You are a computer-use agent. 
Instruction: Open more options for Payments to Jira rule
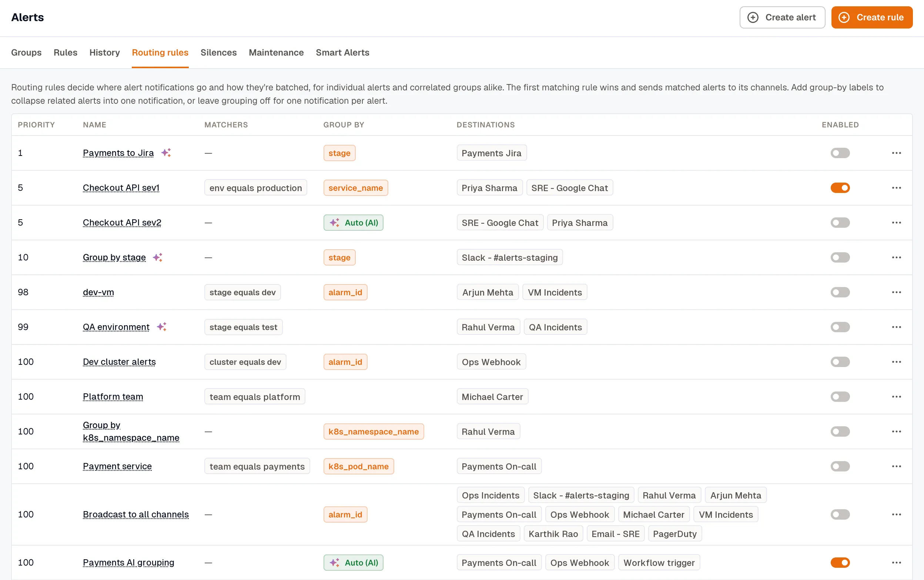click(x=896, y=153)
